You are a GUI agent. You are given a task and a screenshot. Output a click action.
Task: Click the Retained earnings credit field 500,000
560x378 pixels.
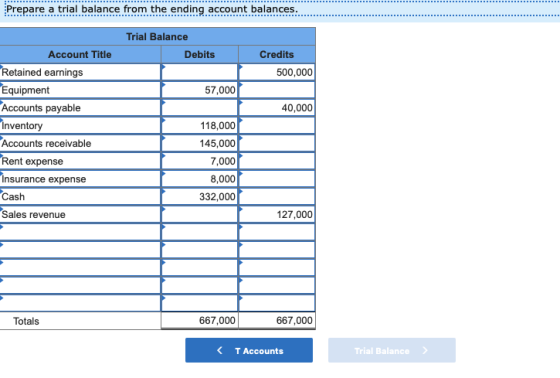[x=277, y=72]
